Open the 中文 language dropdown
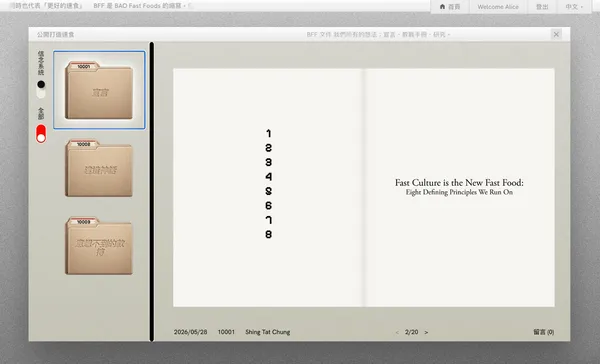 click(x=574, y=7)
